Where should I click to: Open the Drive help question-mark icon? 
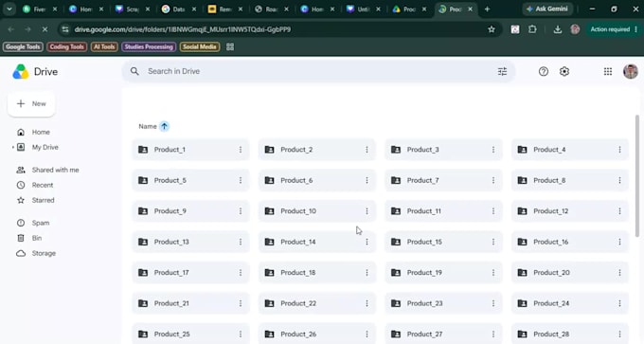544,71
